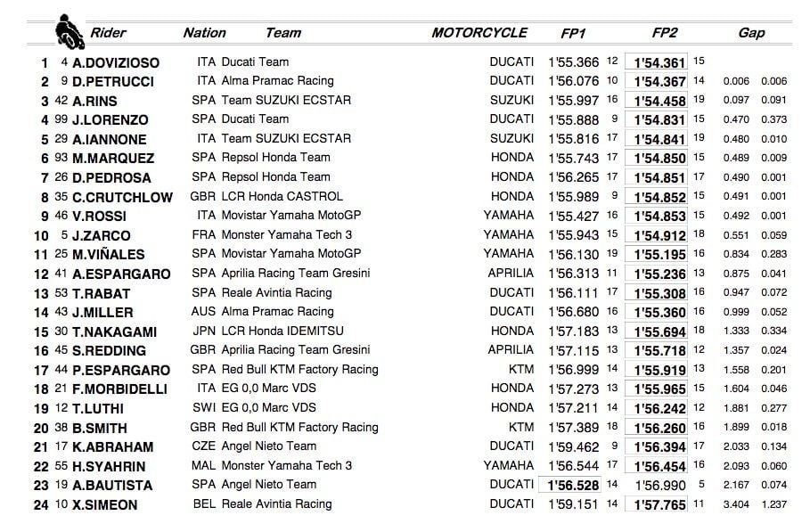810x532 pixels.
Task: Select rider A.DOVIZIOSO in first row
Action: [x=118, y=63]
